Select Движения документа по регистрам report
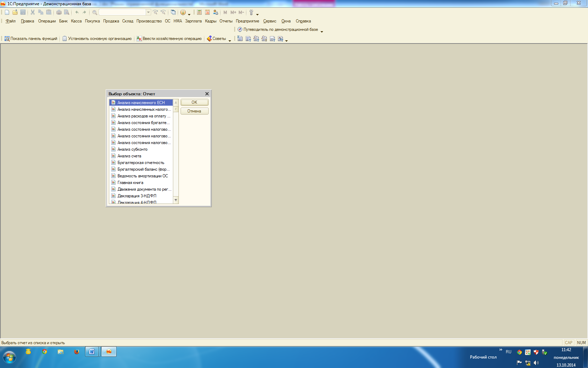The image size is (588, 368). pyautogui.click(x=141, y=189)
